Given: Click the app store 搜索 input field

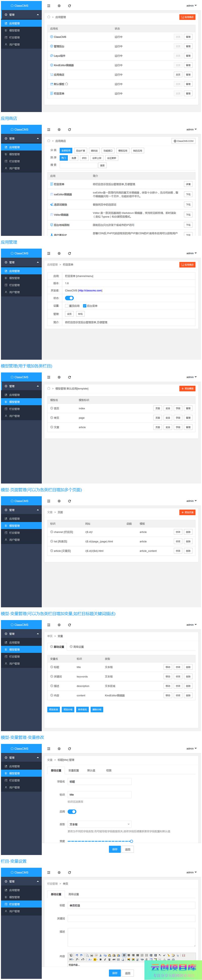Looking at the screenshot, I should [x=78, y=166].
